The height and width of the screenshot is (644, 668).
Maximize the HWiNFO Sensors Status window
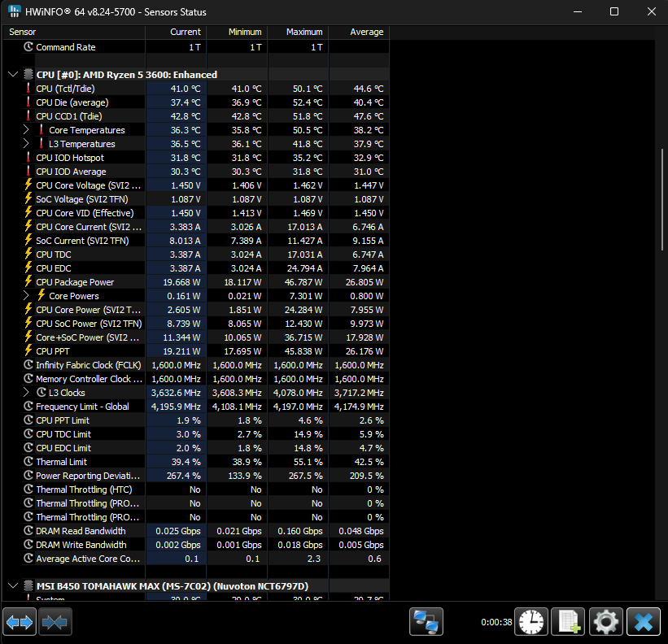[x=614, y=11]
